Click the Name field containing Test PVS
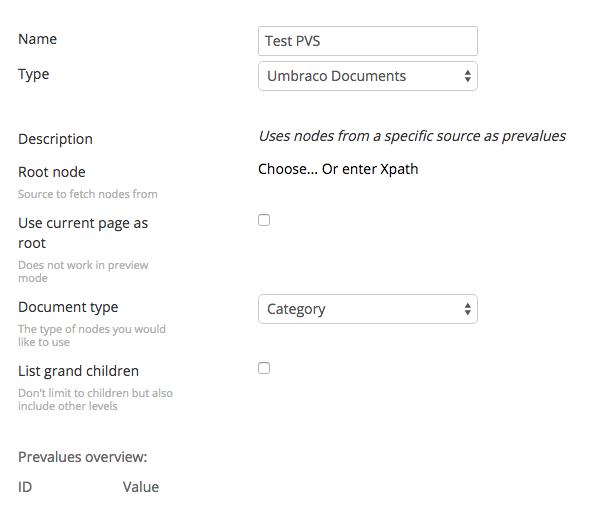The height and width of the screenshot is (521, 593). [368, 41]
